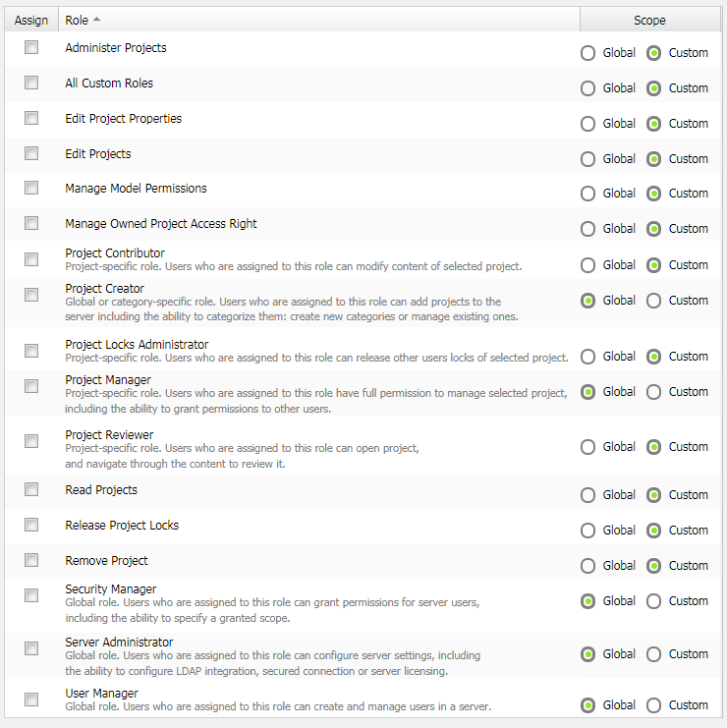Check the Administer Projects assign checkbox

[x=31, y=47]
